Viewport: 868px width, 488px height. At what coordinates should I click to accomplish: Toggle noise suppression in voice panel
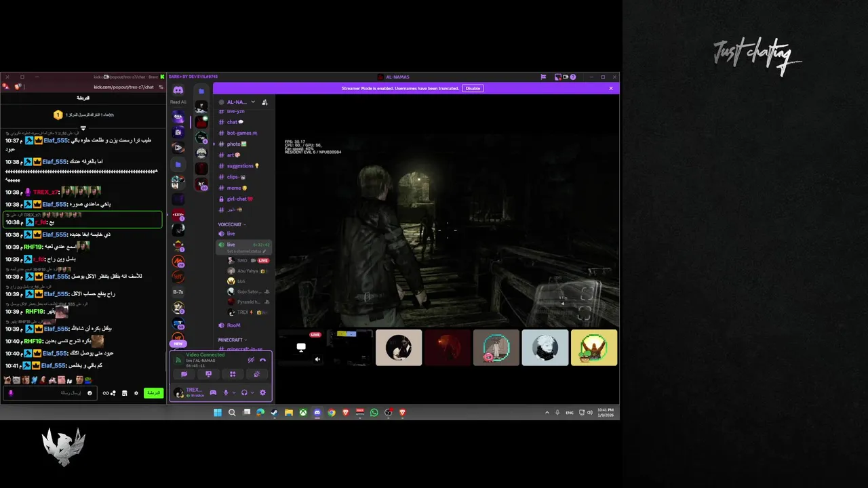251,360
